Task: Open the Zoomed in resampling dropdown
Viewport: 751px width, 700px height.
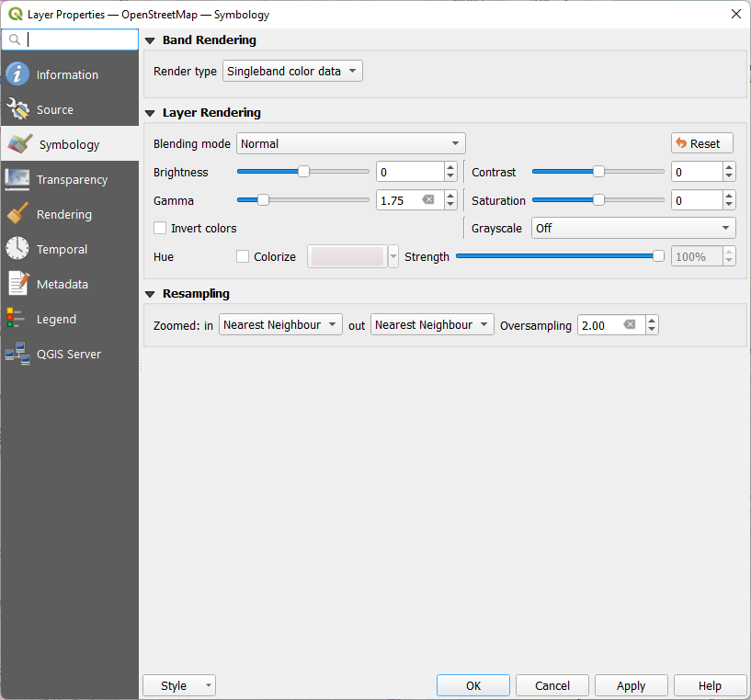Action: 280,324
